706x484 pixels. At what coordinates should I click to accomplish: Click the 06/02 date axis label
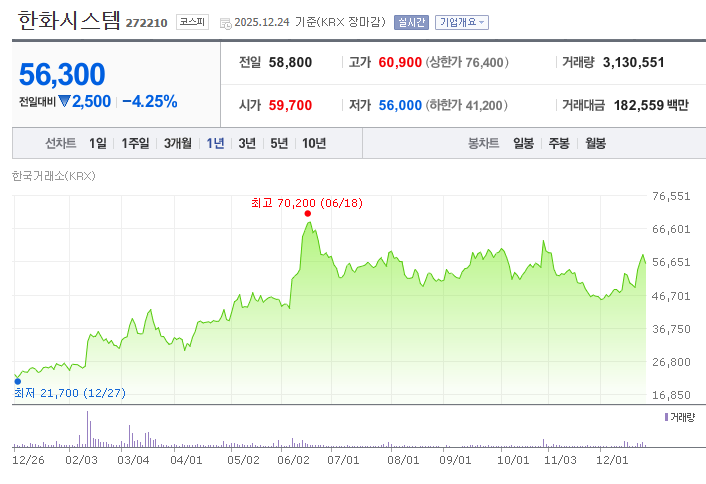point(294,460)
